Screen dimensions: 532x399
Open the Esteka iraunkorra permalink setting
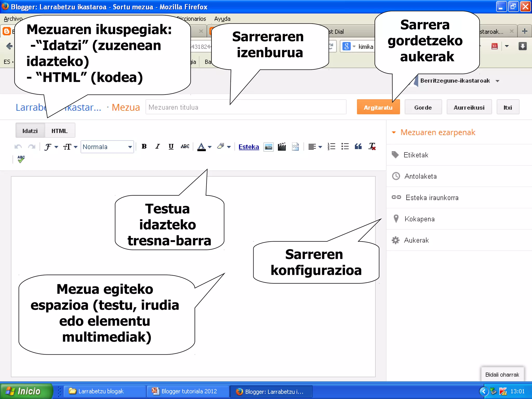pyautogui.click(x=459, y=197)
